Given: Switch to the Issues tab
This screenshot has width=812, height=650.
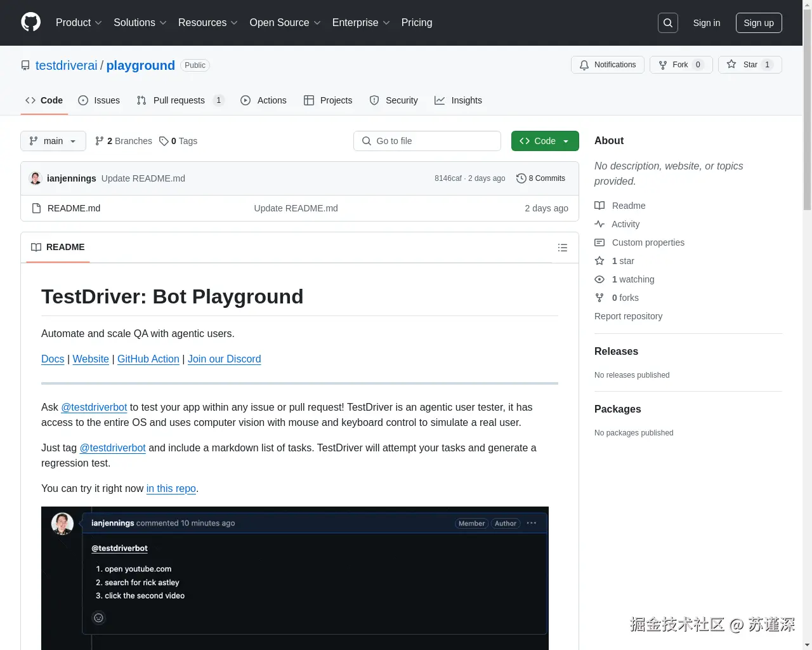Looking at the screenshot, I should coord(99,100).
